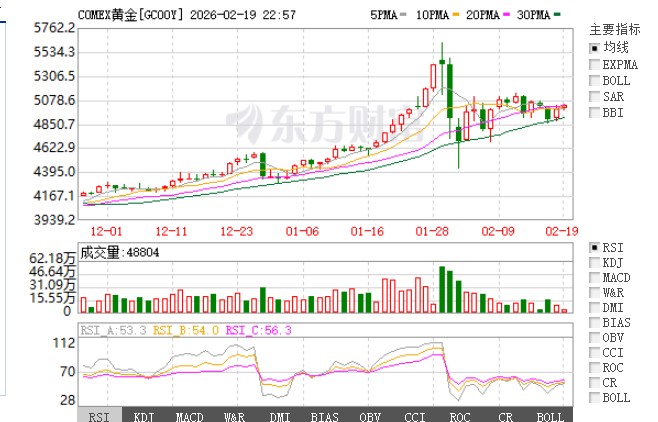Click the active RSI tab below the chart
The height and width of the screenshot is (422, 658).
100,415
